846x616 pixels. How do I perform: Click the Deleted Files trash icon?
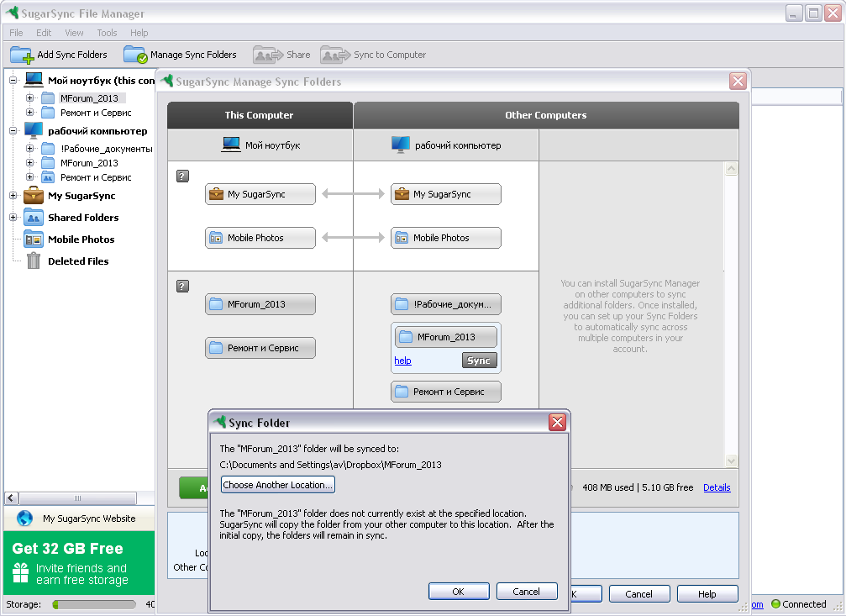click(34, 261)
